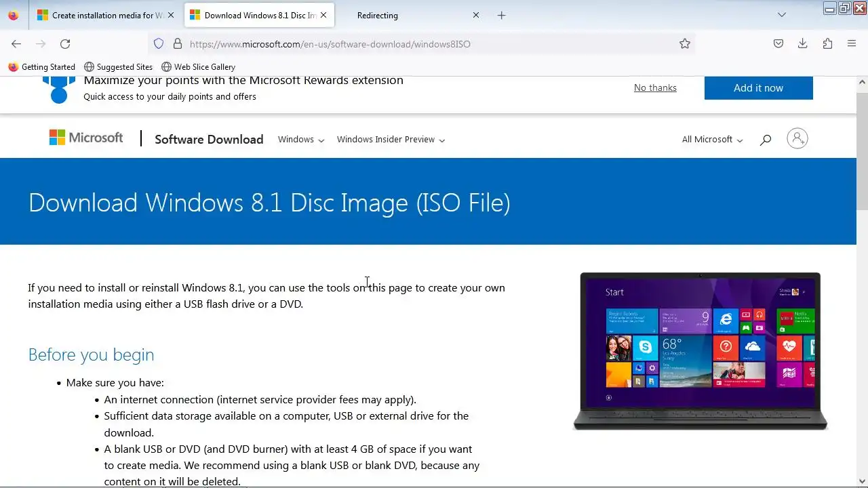This screenshot has height=488, width=868.
Task: Expand the Windows Insider Preview menu
Action: click(x=391, y=139)
